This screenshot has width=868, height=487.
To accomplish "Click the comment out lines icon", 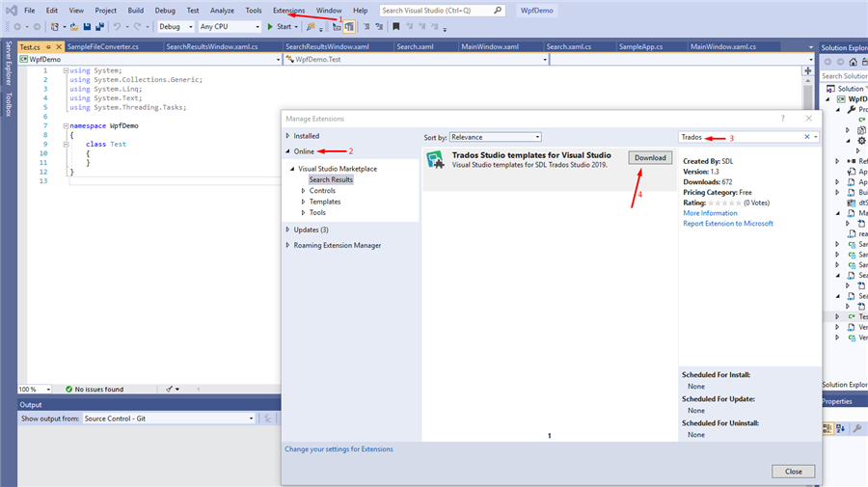I will 366,27.
